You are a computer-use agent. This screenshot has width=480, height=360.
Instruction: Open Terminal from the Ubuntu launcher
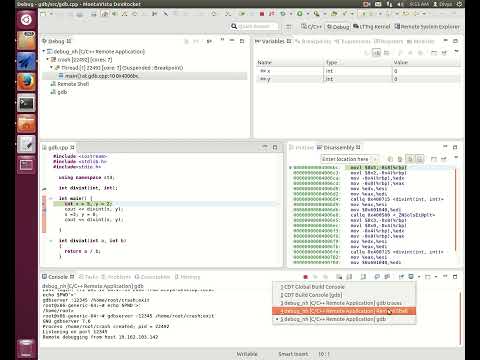pos(26,103)
